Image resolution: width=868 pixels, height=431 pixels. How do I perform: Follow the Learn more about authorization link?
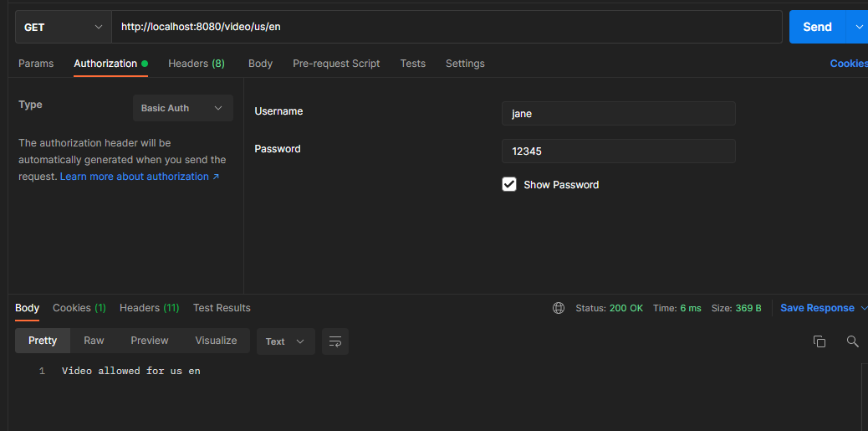140,177
